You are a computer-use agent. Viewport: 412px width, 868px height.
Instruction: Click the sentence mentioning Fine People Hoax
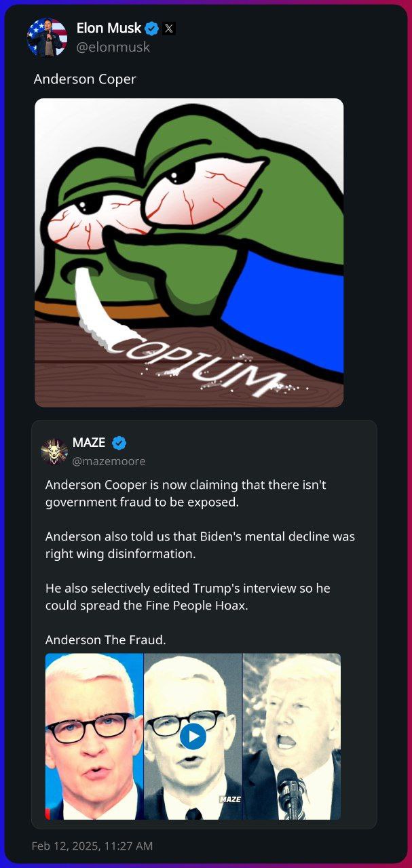(188, 597)
